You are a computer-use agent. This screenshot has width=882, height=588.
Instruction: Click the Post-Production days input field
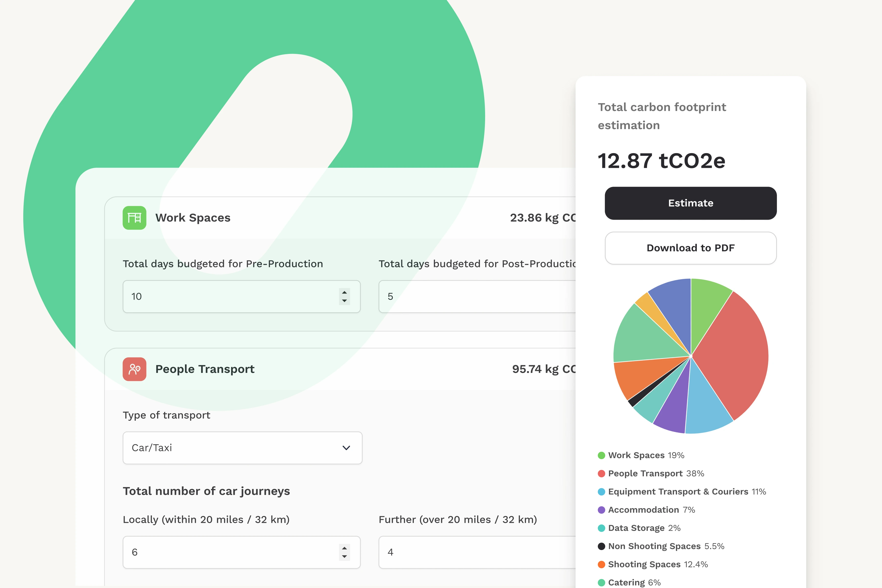(476, 296)
